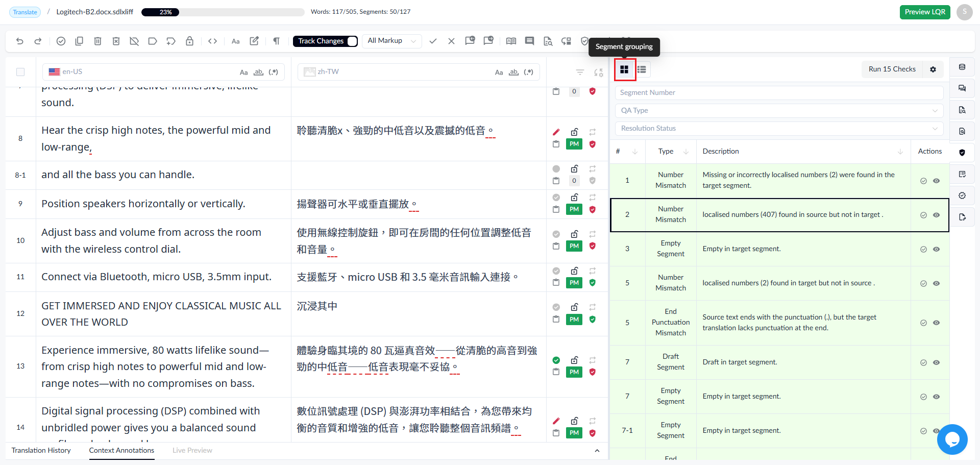Open the Translation History tab

click(41, 451)
